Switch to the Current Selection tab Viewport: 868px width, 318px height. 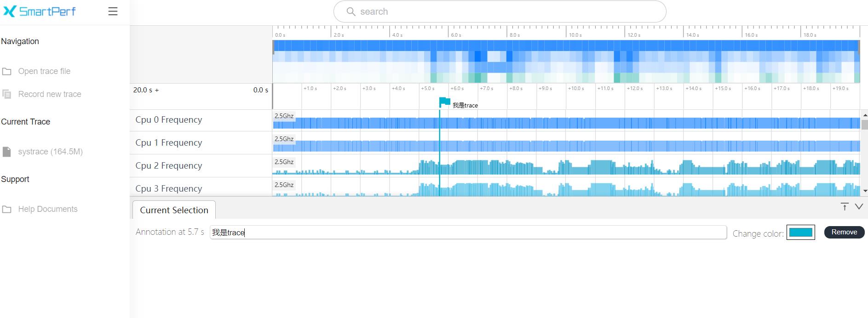click(x=174, y=210)
